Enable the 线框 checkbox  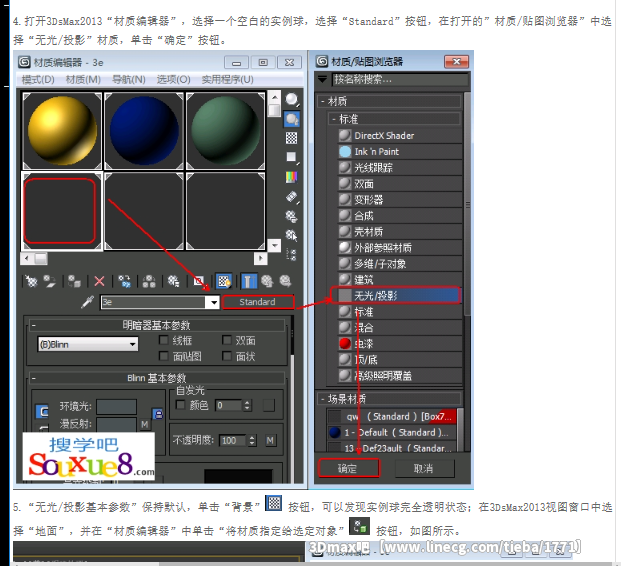click(x=164, y=340)
